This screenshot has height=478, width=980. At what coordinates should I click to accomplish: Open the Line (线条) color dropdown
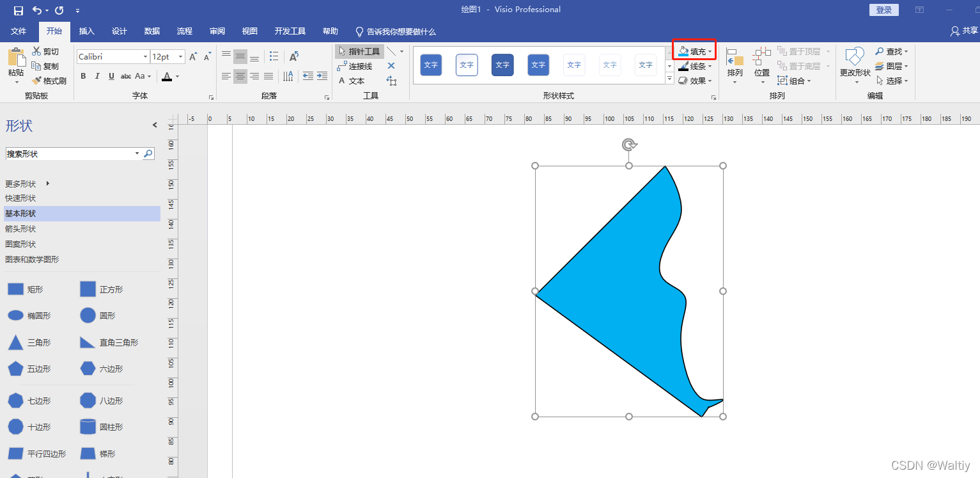pos(694,66)
